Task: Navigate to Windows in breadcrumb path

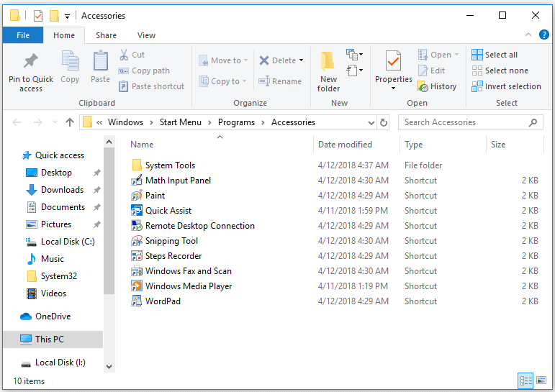Action: [x=126, y=122]
